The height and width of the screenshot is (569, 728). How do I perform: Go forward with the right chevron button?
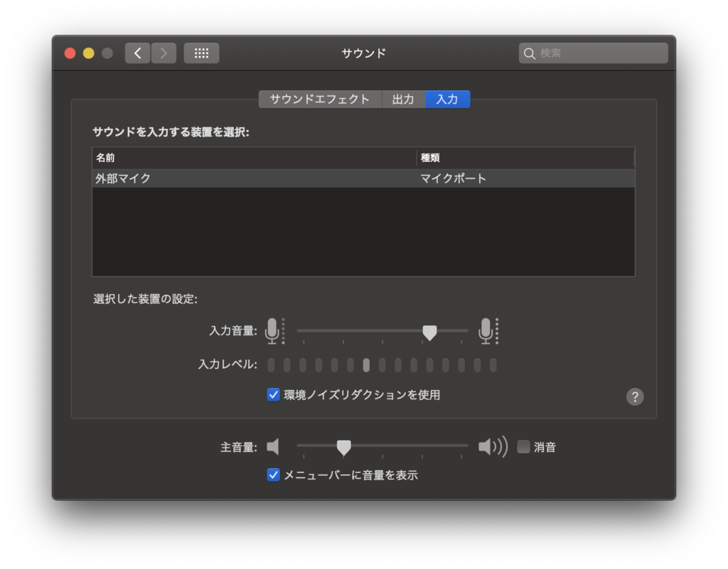(164, 53)
